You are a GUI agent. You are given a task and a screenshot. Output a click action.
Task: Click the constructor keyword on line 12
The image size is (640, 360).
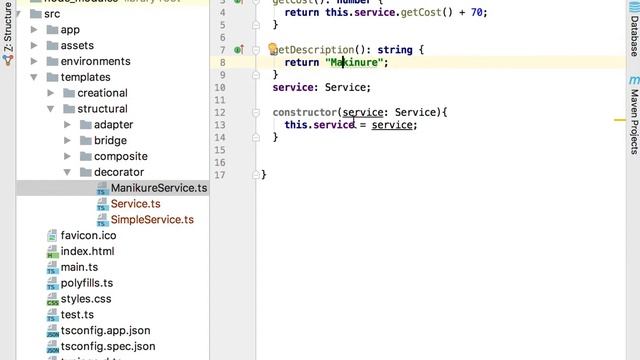coord(304,112)
